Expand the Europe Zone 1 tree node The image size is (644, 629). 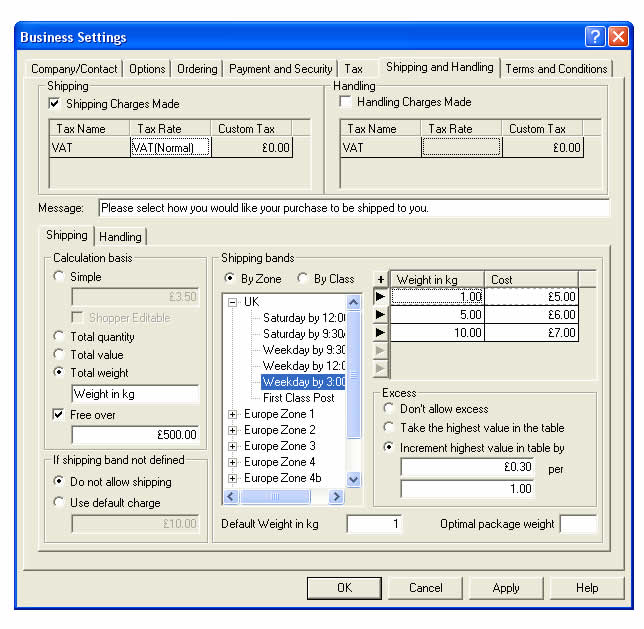232,414
